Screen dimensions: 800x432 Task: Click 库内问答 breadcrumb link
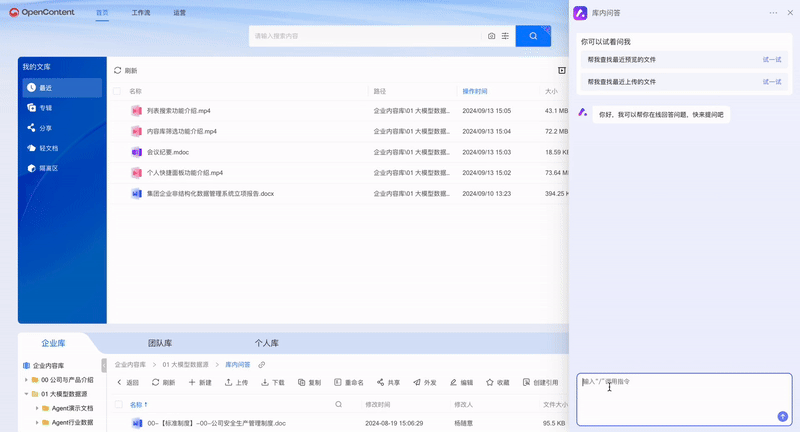(x=238, y=365)
